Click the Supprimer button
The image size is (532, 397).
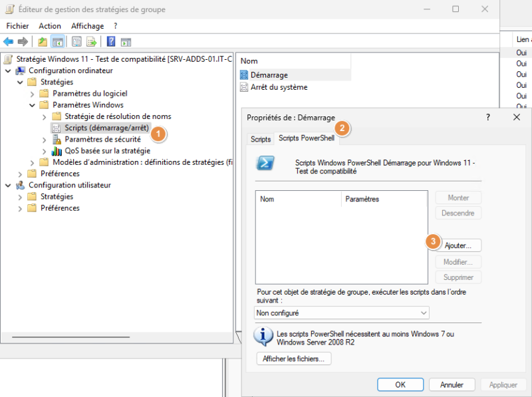coord(458,277)
